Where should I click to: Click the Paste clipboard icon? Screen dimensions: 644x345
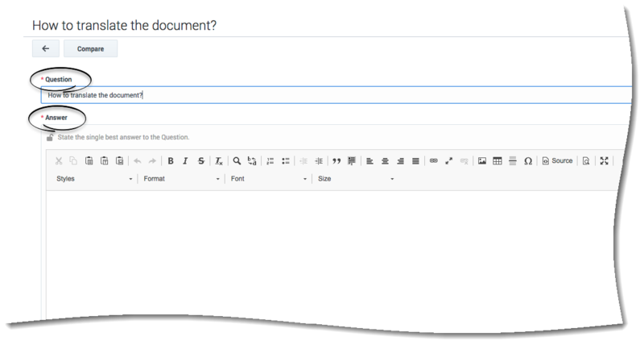(x=89, y=160)
